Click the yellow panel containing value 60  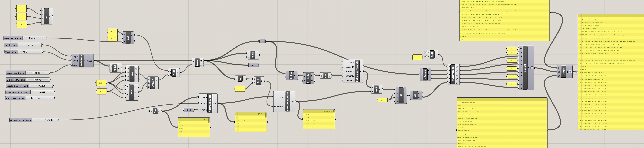[417, 57]
